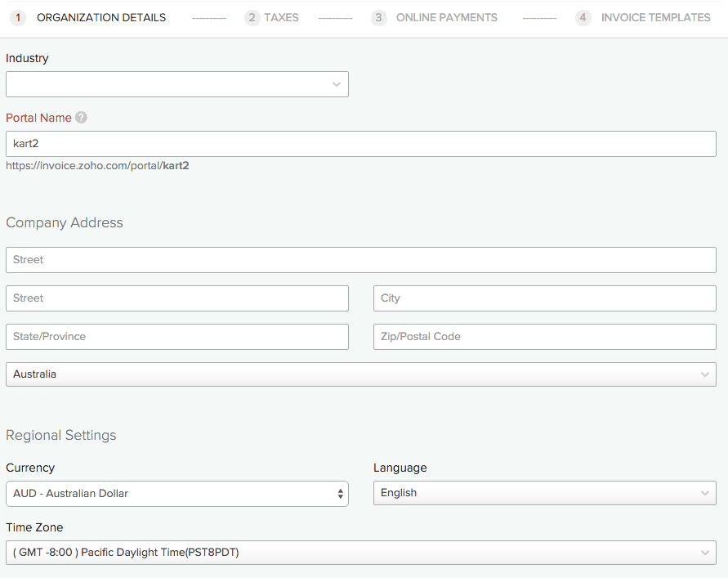The height and width of the screenshot is (578, 728).
Task: Click the second Street field beside City
Action: [x=176, y=298]
